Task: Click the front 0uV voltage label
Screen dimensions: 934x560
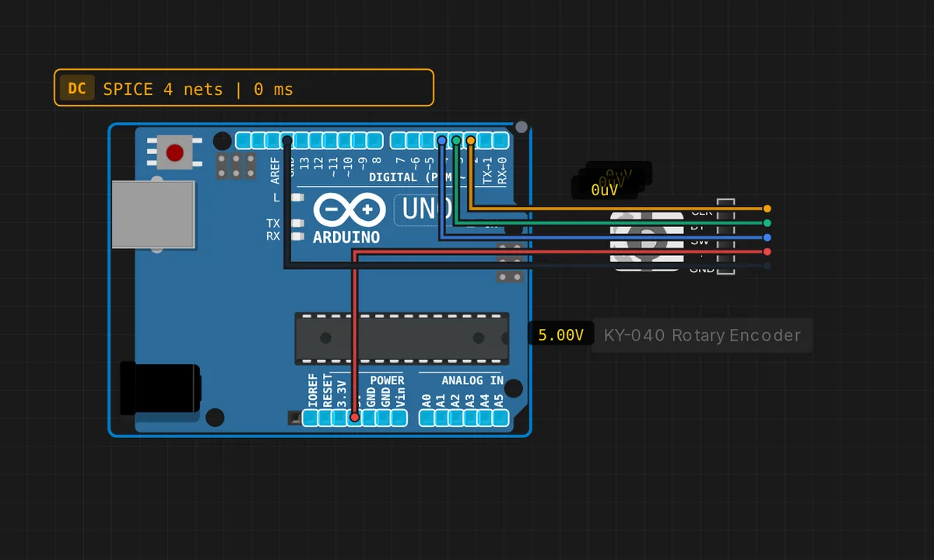Action: [604, 190]
